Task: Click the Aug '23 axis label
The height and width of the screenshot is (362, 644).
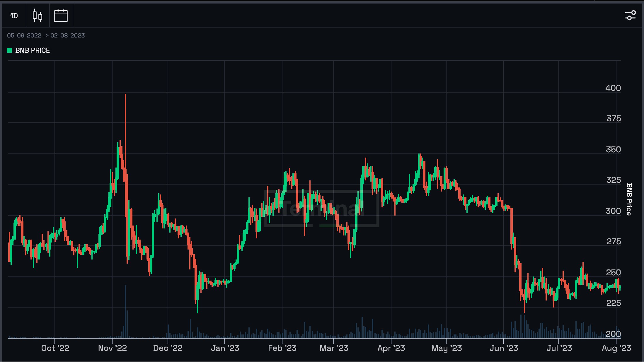Action: point(616,348)
